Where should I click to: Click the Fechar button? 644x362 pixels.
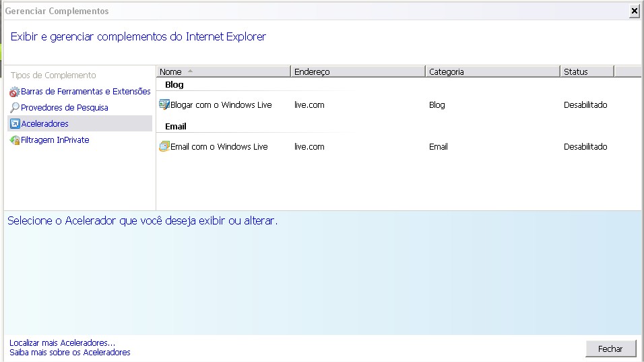(x=611, y=349)
